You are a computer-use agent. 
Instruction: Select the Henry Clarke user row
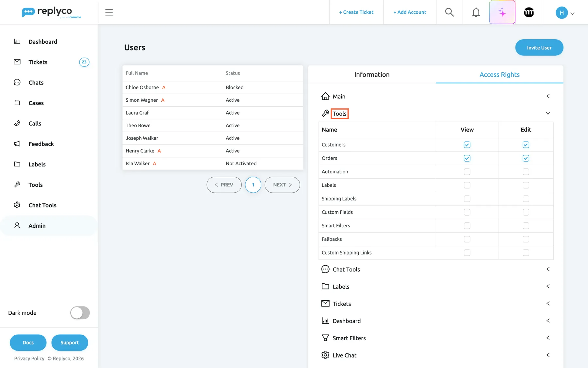(213, 151)
